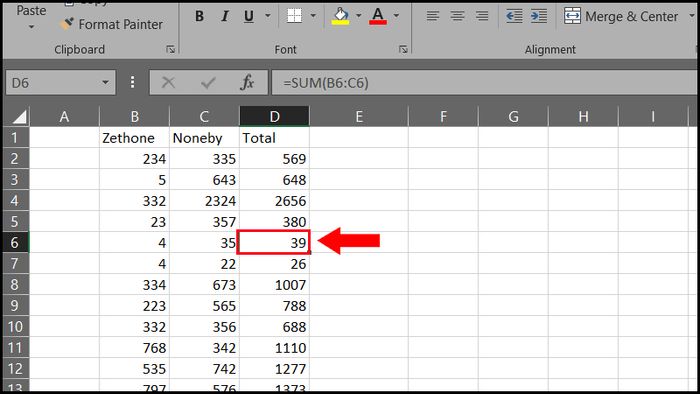This screenshot has width=700, height=394.
Task: Click Merge & Center button
Action: pyautogui.click(x=621, y=17)
